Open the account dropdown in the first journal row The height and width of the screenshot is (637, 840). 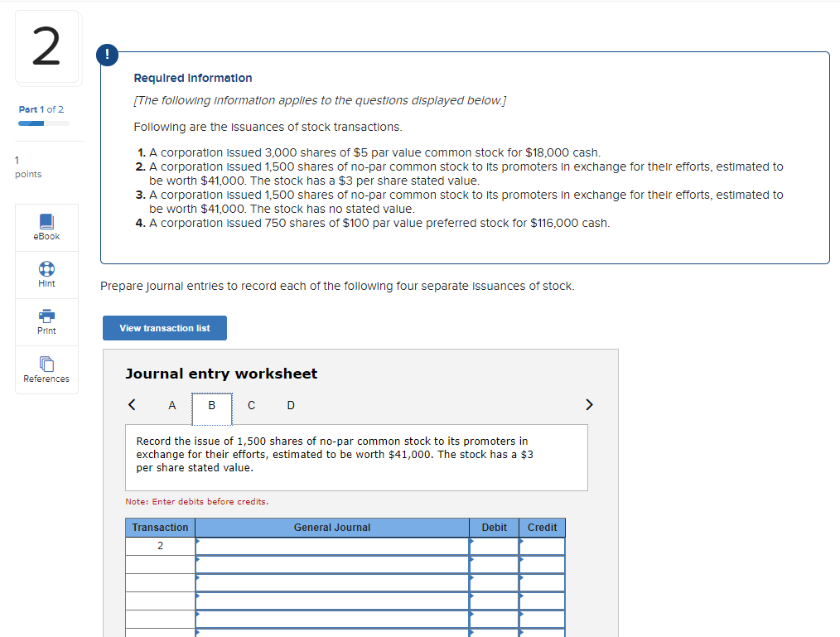point(331,546)
